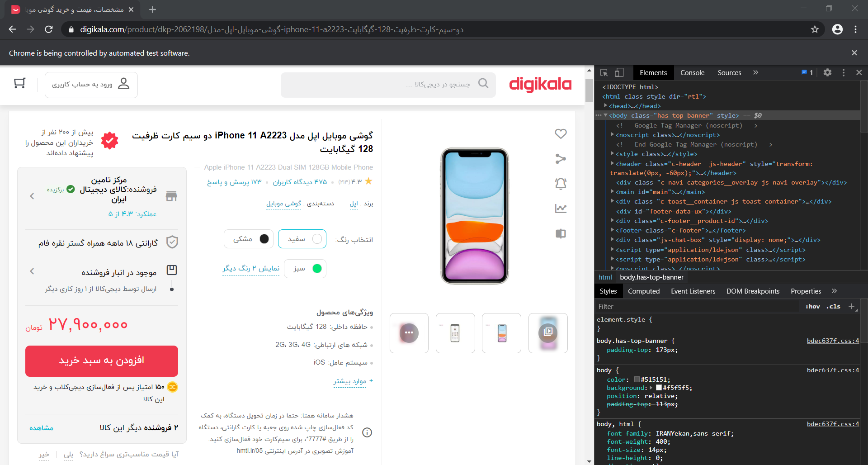Close the DevTools panel

point(859,72)
